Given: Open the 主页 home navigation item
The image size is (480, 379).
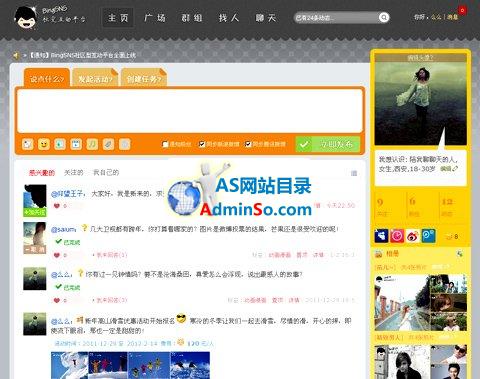Looking at the screenshot, I should click(x=118, y=18).
